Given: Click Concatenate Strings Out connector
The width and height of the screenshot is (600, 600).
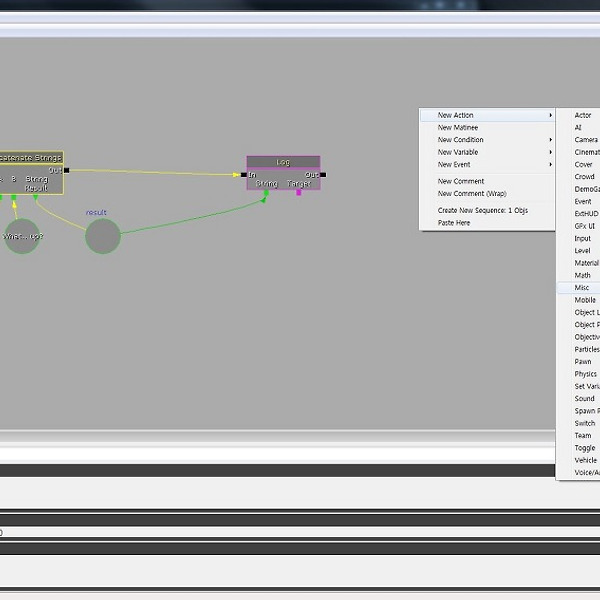Looking at the screenshot, I should coord(66,170).
